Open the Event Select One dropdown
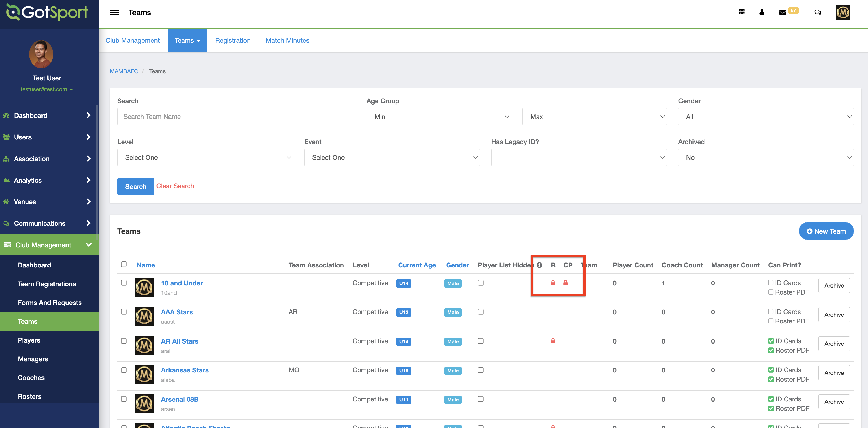This screenshot has height=428, width=868. tap(392, 158)
